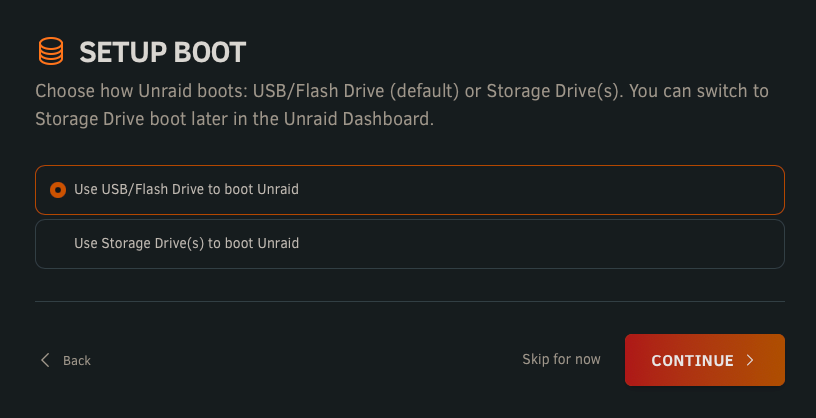
Task: Select the Use USB/Flash Drive option label
Action: click(x=186, y=189)
